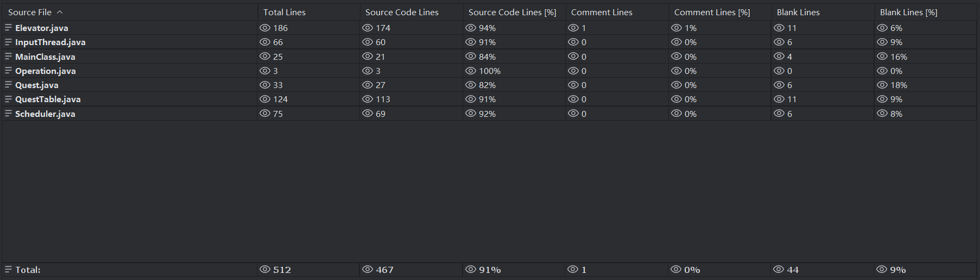The height and width of the screenshot is (280, 980).
Task: Click the eye icon for Elevator.java total lines 186
Action: [x=265, y=28]
